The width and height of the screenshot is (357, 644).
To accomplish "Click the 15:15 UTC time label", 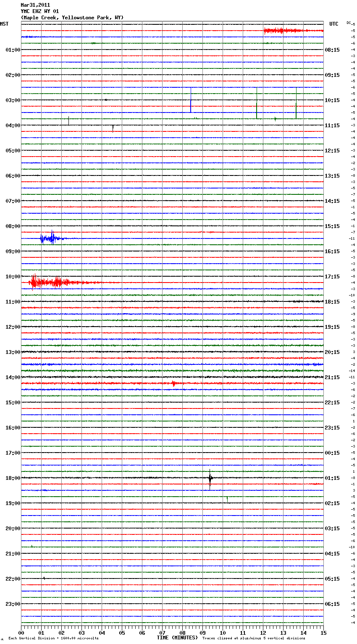I will point(332,226).
